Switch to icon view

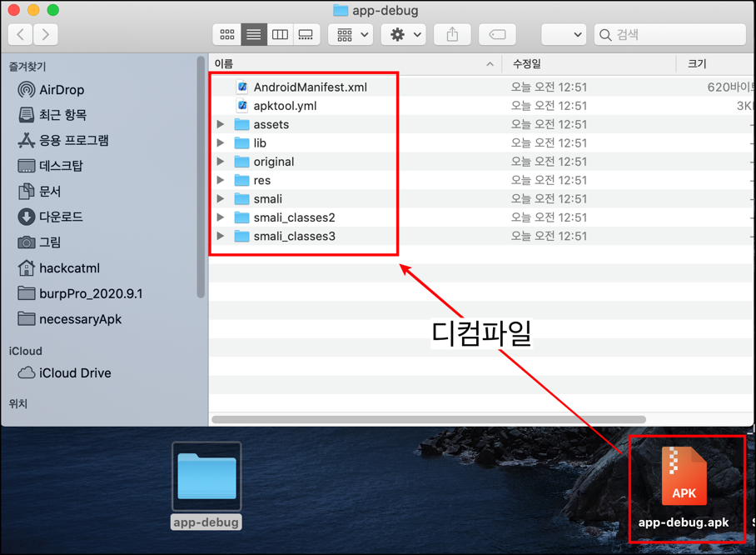(x=227, y=34)
